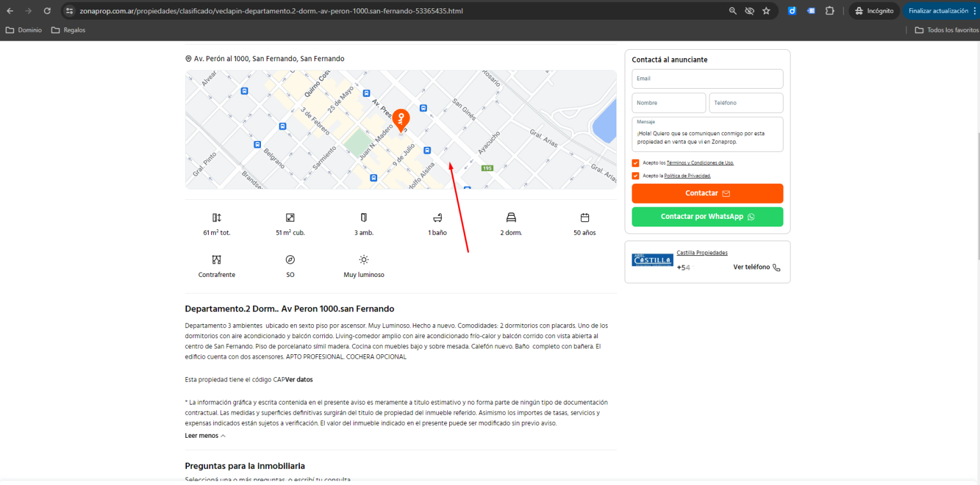Click the map pin marker icon
Image resolution: width=980 pixels, height=485 pixels.
(x=401, y=119)
